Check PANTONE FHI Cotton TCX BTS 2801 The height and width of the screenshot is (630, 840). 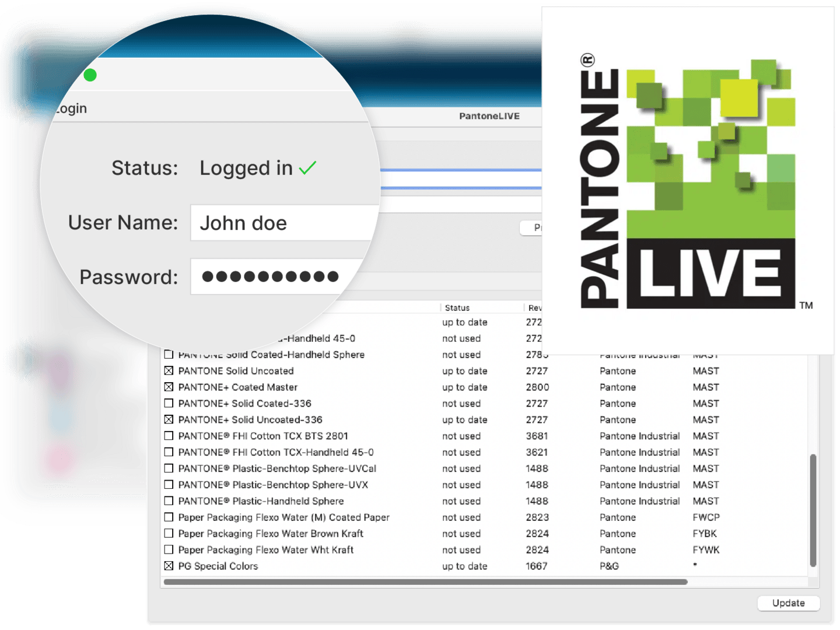click(x=169, y=436)
